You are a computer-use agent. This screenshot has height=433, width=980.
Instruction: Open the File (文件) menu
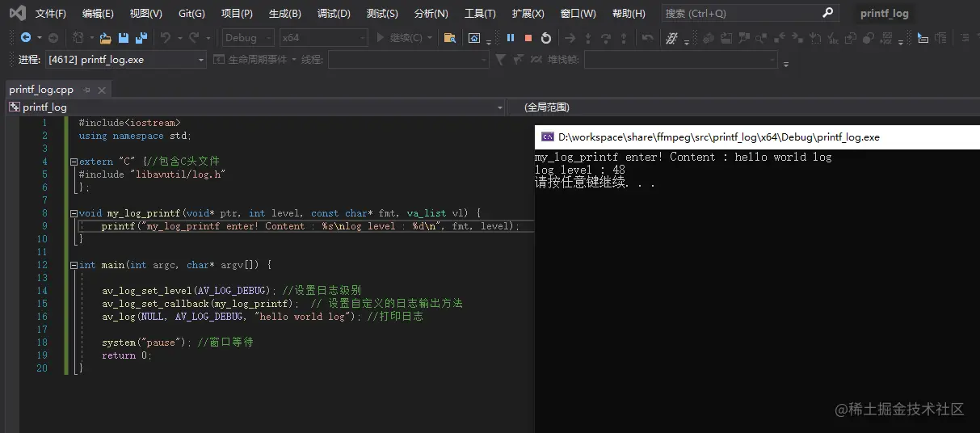[x=51, y=13]
